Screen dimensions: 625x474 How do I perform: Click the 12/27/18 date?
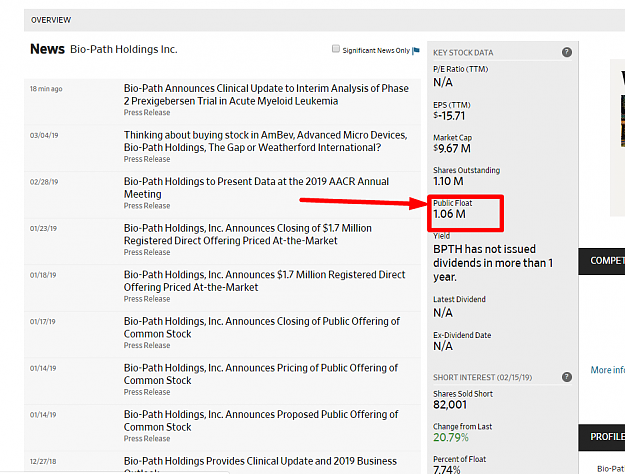coord(43,461)
